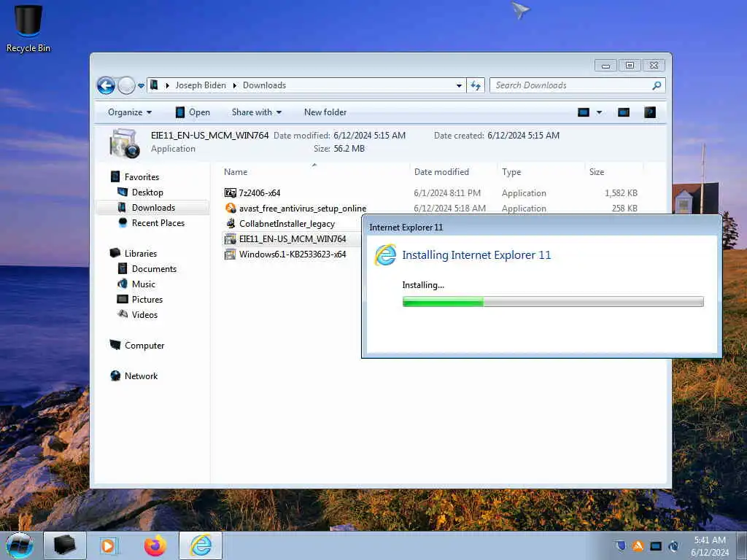Open the taskbar clock showing 5:41 AM
The image size is (747, 560).
(x=710, y=545)
